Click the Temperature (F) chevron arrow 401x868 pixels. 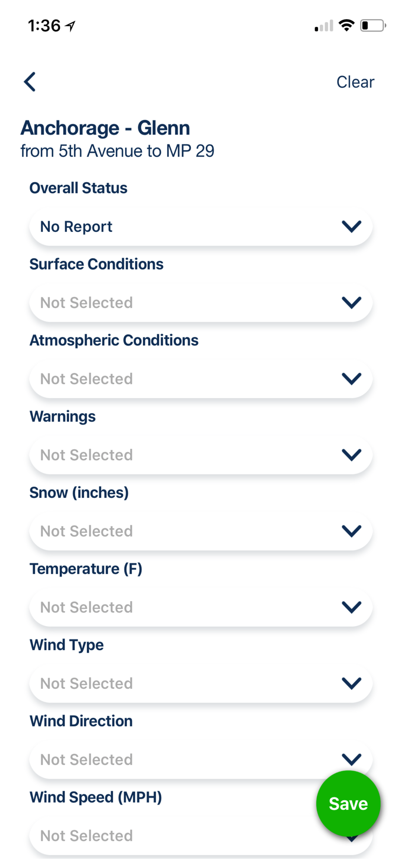(352, 607)
